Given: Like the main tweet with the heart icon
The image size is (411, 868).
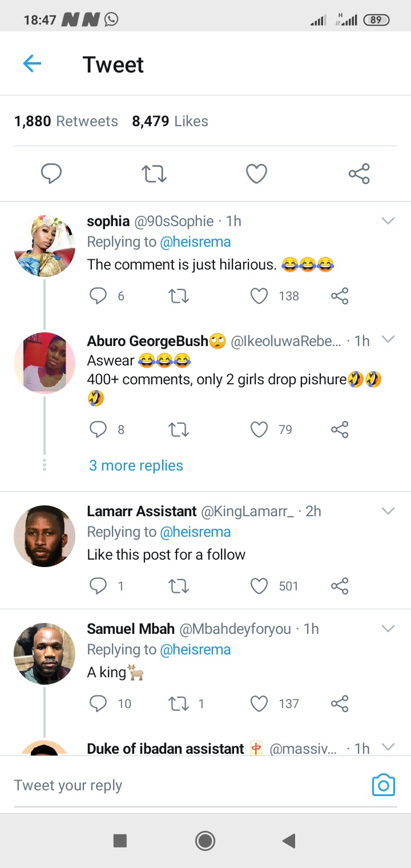Looking at the screenshot, I should point(256,174).
